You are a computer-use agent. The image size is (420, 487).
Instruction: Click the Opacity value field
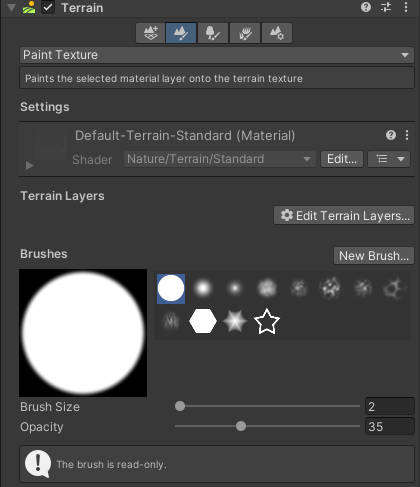click(x=390, y=426)
